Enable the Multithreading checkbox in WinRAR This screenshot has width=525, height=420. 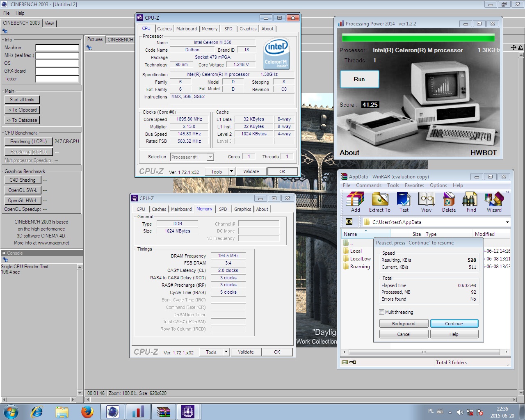382,312
